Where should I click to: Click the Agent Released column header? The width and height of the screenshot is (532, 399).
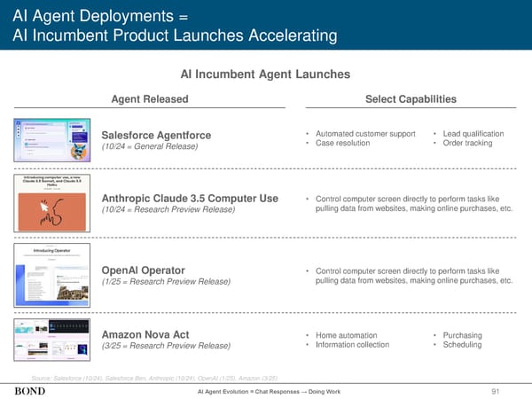tap(149, 98)
